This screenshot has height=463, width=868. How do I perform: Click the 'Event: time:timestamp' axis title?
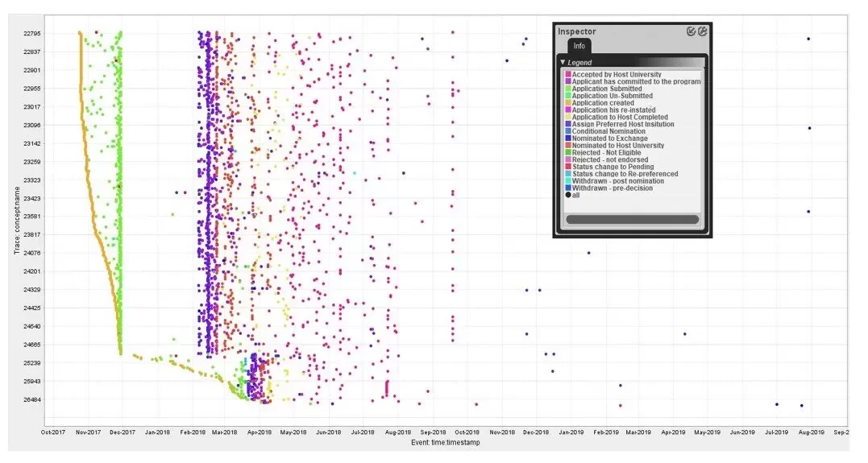coord(446,443)
